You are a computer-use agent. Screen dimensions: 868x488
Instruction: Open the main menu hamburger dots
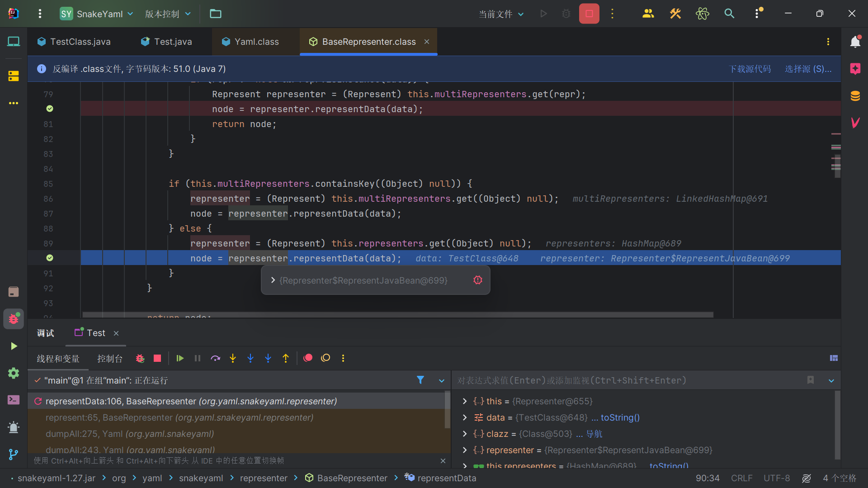point(40,14)
